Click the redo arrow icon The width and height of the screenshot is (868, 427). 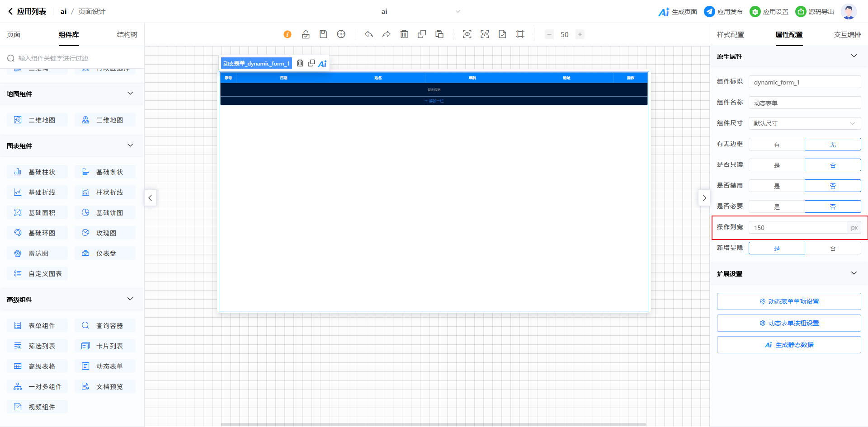(x=386, y=34)
